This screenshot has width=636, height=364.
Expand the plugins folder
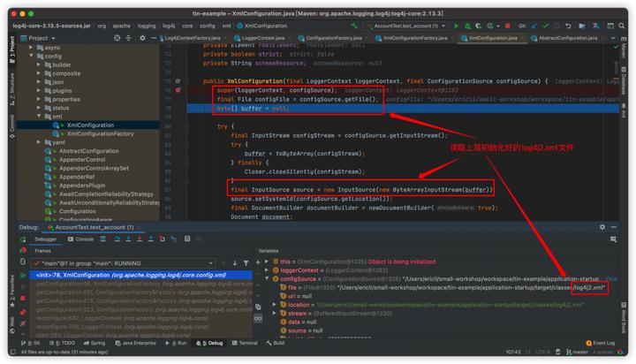[39, 90]
